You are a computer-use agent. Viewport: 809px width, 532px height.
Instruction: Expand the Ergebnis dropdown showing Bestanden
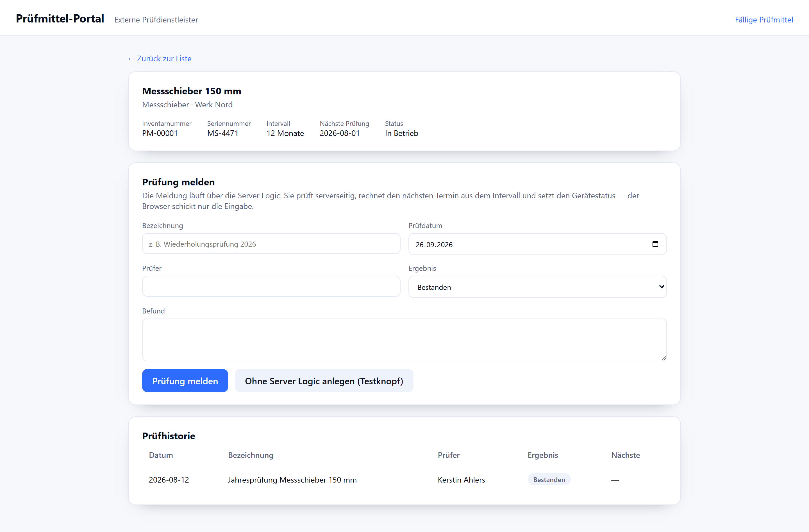pyautogui.click(x=537, y=287)
